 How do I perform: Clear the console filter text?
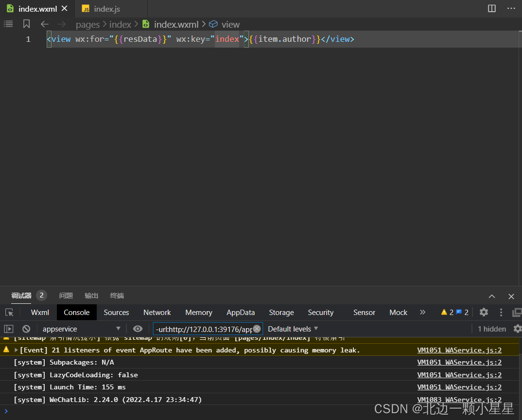coord(257,329)
